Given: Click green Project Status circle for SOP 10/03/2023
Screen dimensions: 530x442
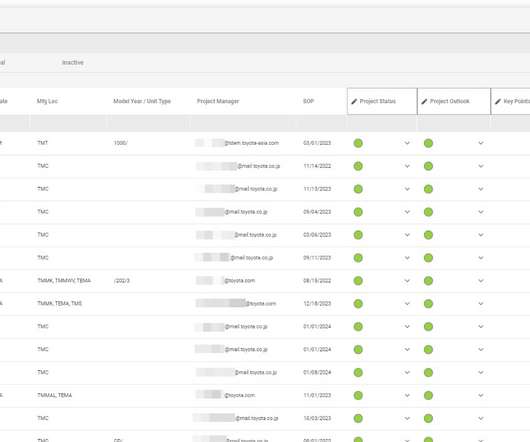Looking at the screenshot, I should click(358, 418).
